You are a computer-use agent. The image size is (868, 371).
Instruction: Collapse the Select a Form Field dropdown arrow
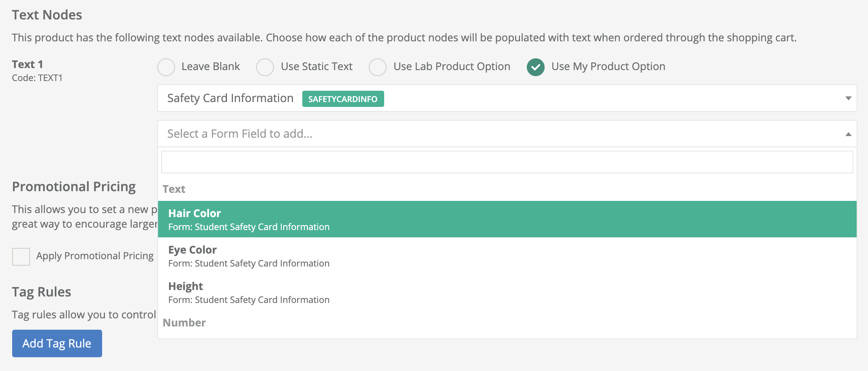click(848, 134)
